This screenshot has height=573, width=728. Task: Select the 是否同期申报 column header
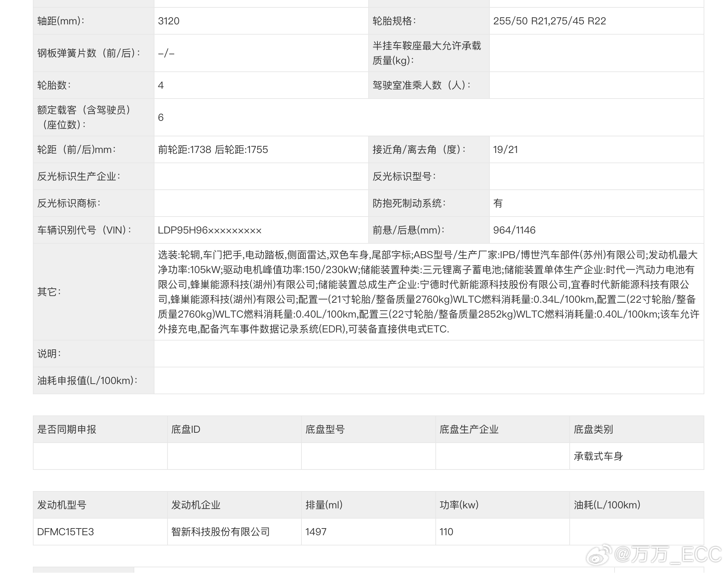(67, 430)
